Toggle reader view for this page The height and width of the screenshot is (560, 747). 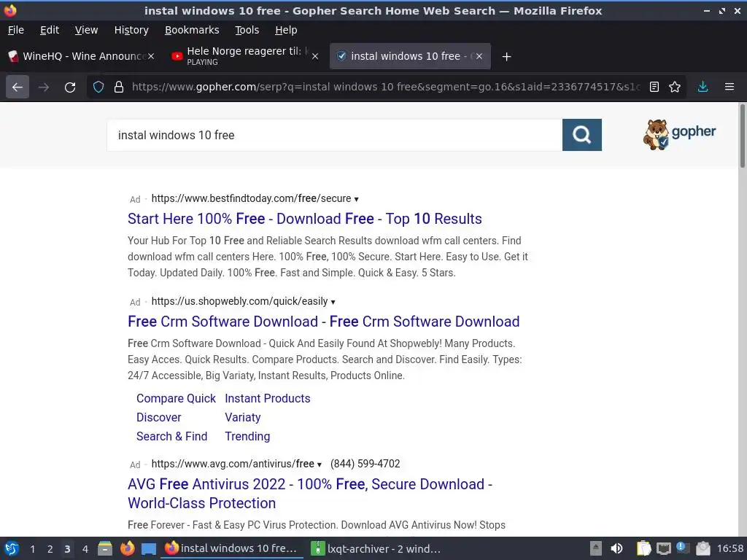click(x=654, y=87)
